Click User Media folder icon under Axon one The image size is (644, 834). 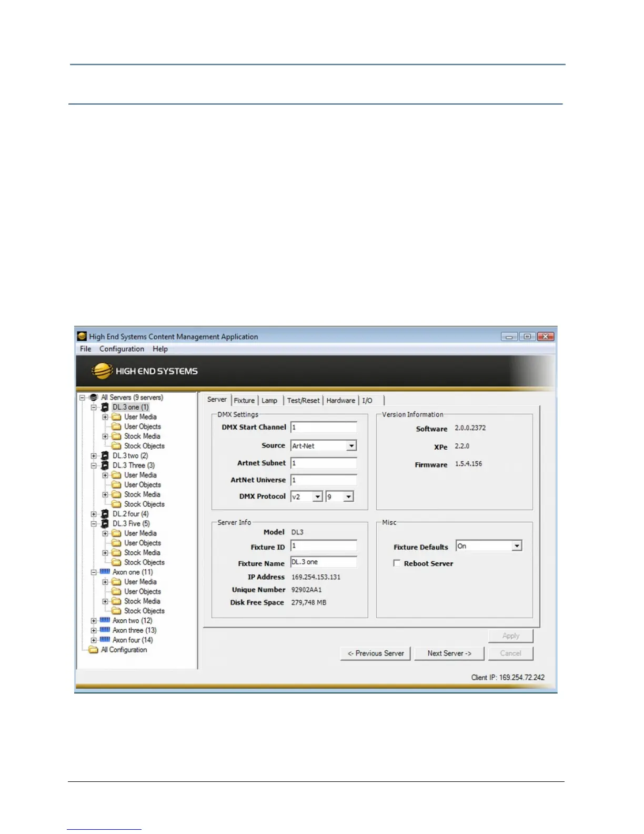pos(116,582)
